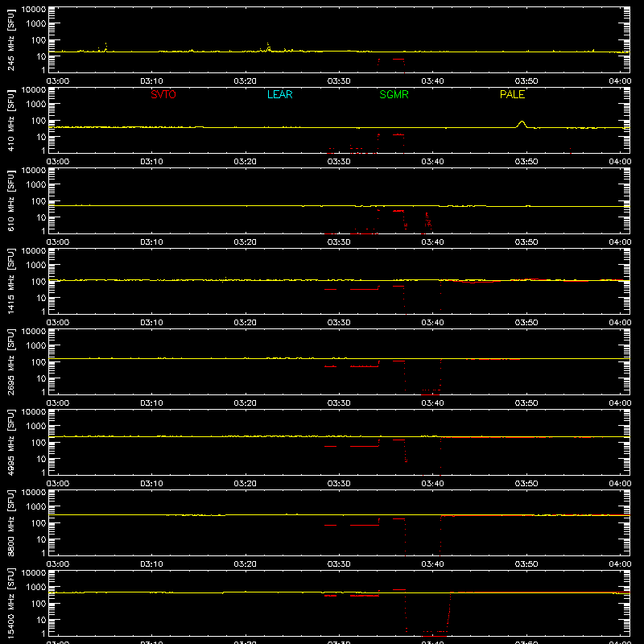644x644 pixels.
Task: Click the green SGMR station label
Action: 394,94
